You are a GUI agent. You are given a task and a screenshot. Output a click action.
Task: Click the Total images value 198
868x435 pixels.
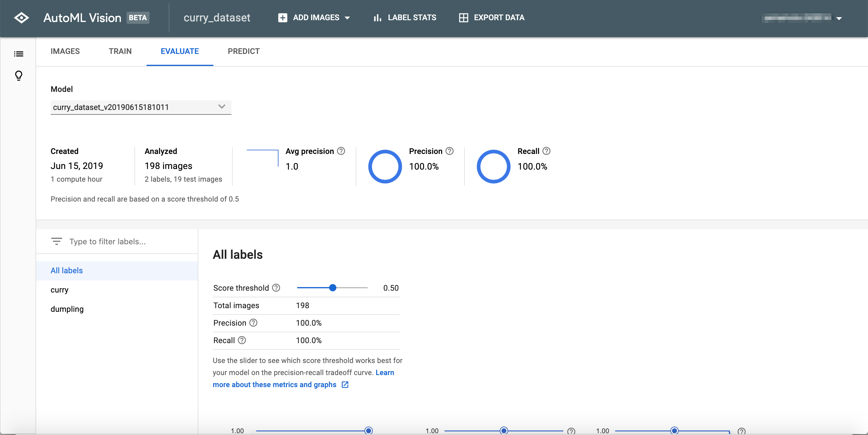coord(302,305)
